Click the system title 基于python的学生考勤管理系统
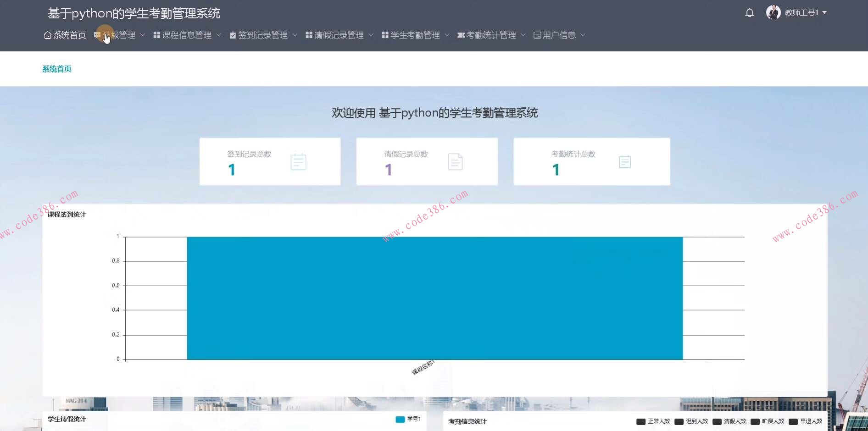868x431 pixels. (x=134, y=13)
